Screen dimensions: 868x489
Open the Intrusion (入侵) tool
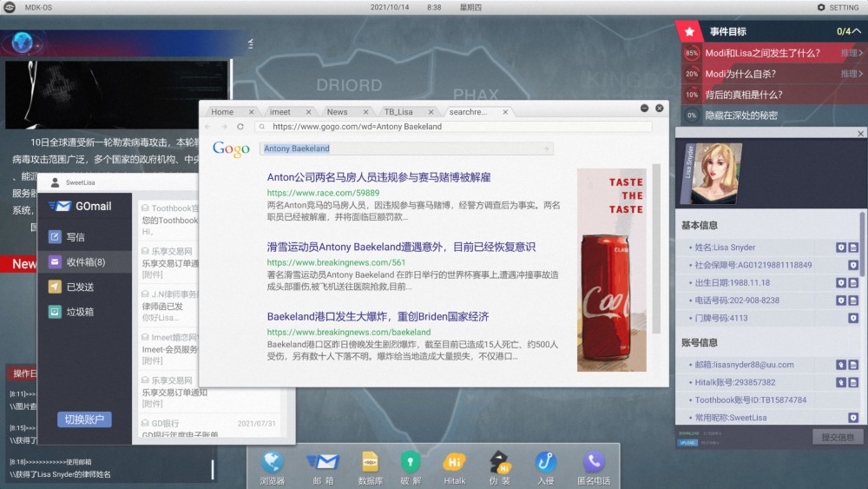(545, 466)
